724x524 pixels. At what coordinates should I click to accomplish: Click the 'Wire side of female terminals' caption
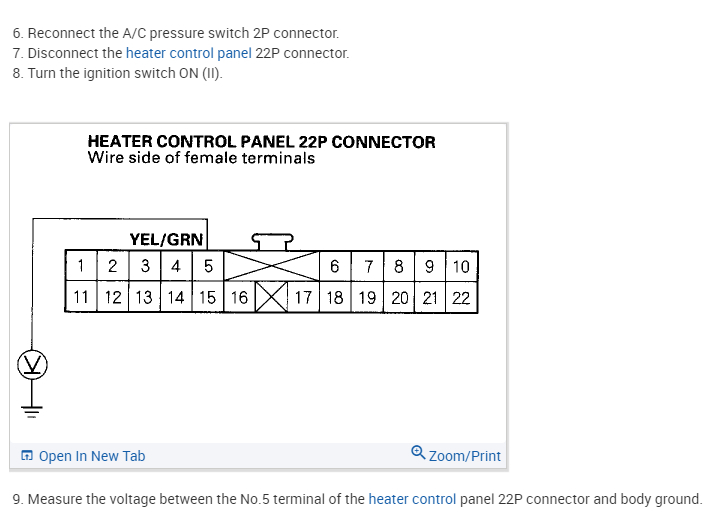point(201,158)
